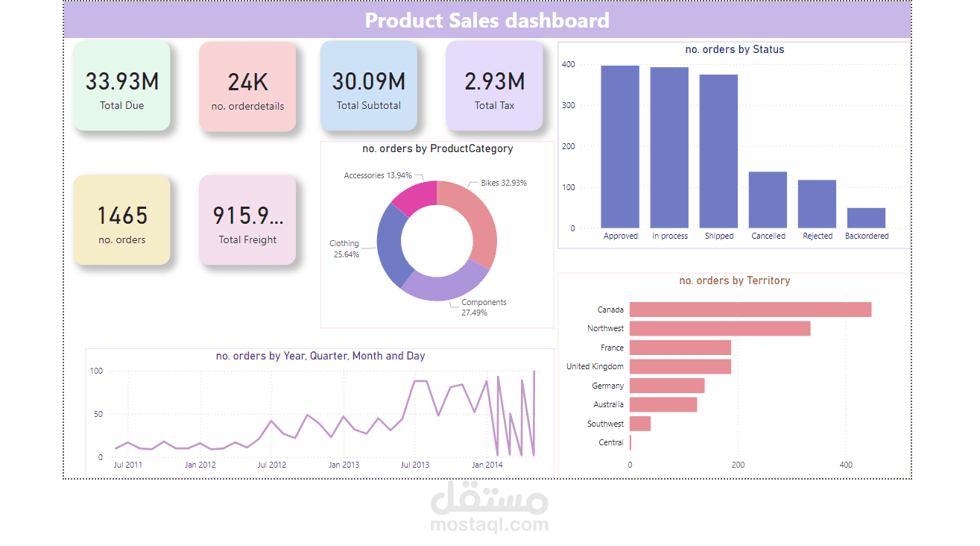
Task: Click the 'Backordered' axis label
Action: (x=867, y=236)
